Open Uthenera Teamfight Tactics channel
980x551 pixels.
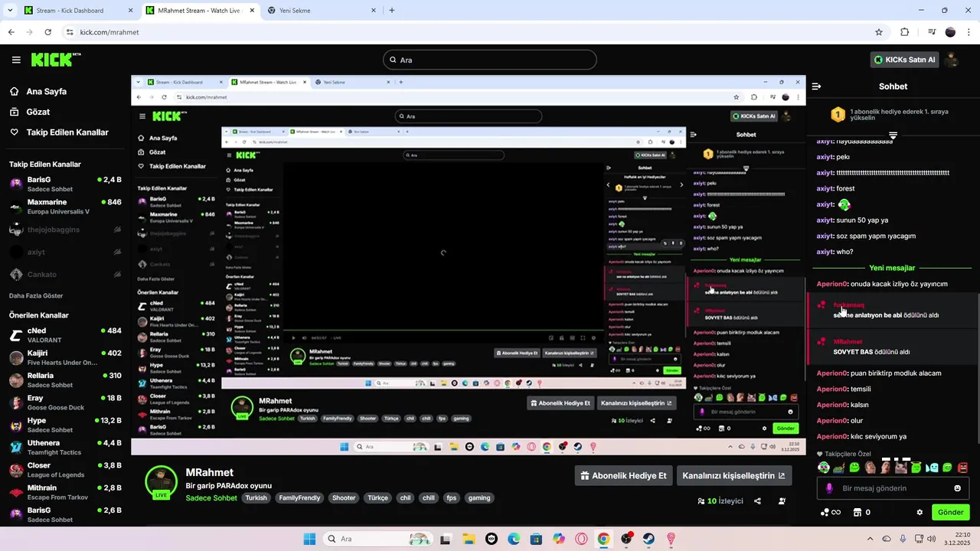(65, 448)
